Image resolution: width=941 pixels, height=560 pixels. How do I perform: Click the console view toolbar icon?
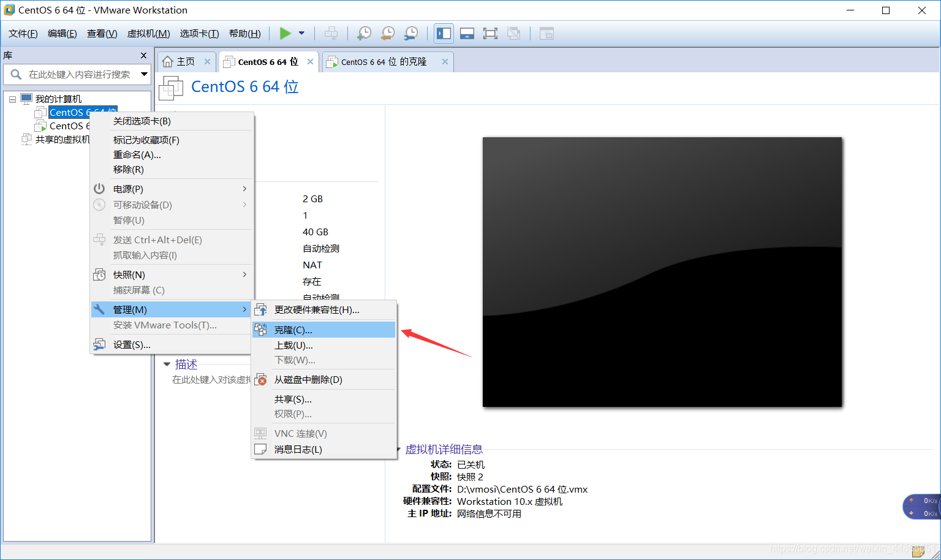546,33
